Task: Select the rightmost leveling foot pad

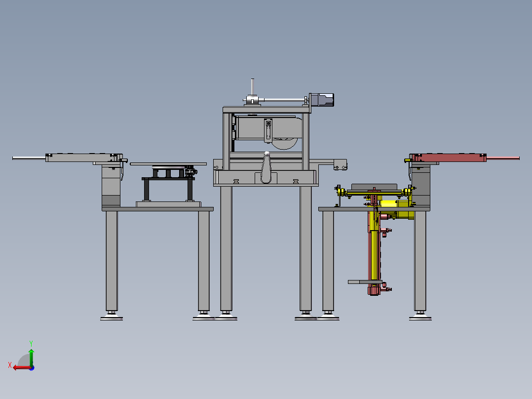Action: [x=420, y=318]
